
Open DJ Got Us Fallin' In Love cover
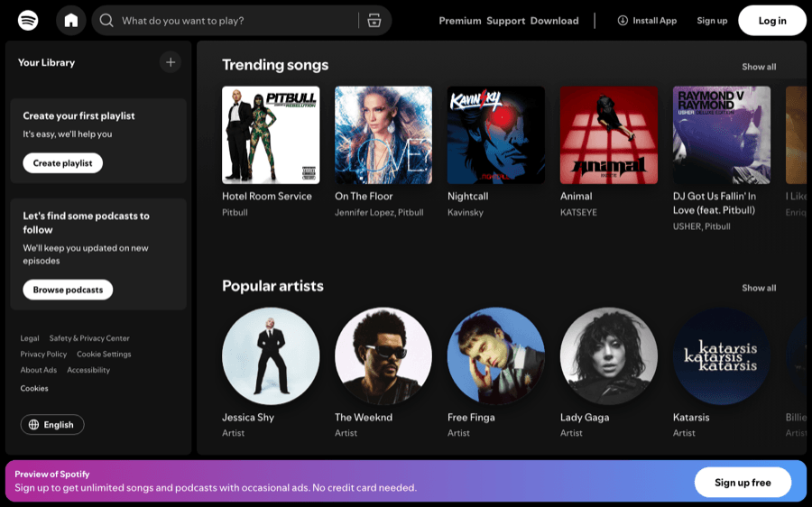coord(722,135)
